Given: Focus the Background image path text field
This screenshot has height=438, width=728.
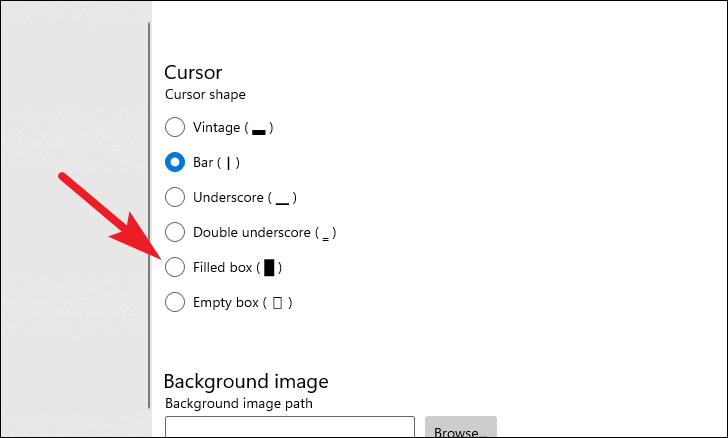Looking at the screenshot, I should tap(289, 428).
